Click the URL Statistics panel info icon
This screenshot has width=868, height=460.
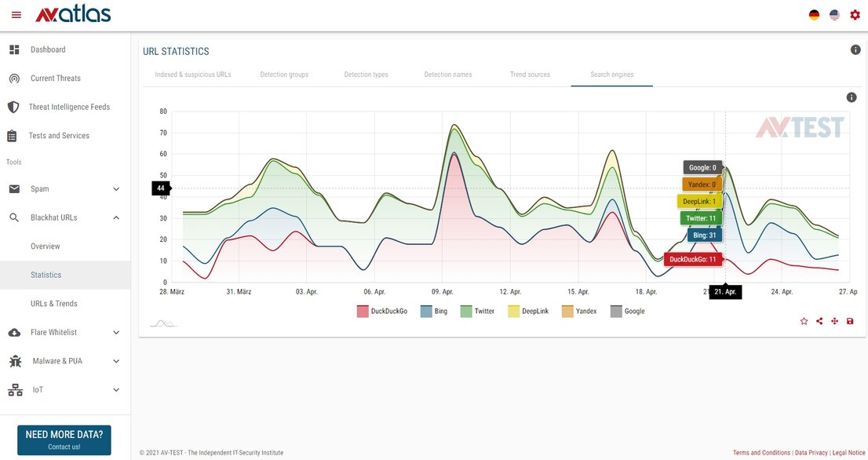coord(855,50)
